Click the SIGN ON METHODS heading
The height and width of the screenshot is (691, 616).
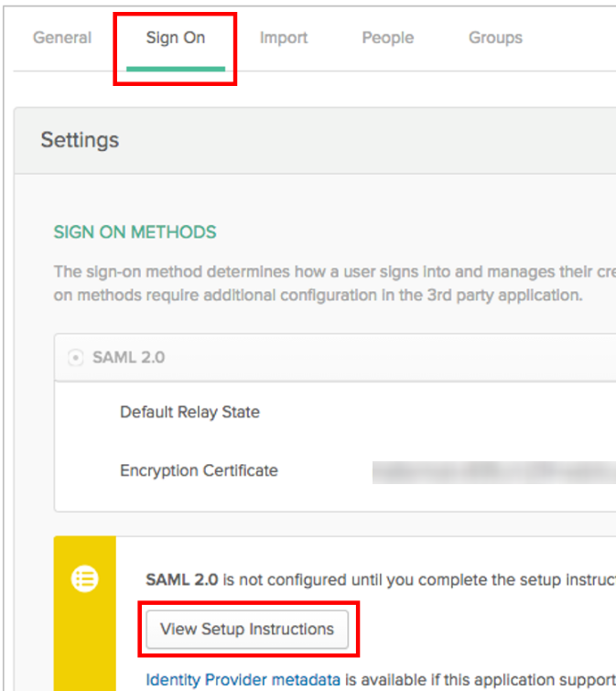135,232
